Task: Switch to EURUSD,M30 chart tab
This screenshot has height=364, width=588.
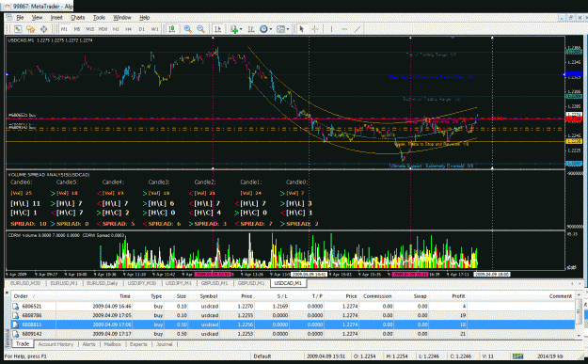Action: pos(25,283)
